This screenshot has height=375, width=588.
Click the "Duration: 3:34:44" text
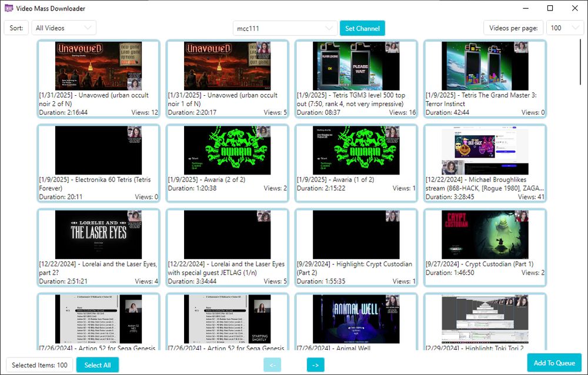192,281
